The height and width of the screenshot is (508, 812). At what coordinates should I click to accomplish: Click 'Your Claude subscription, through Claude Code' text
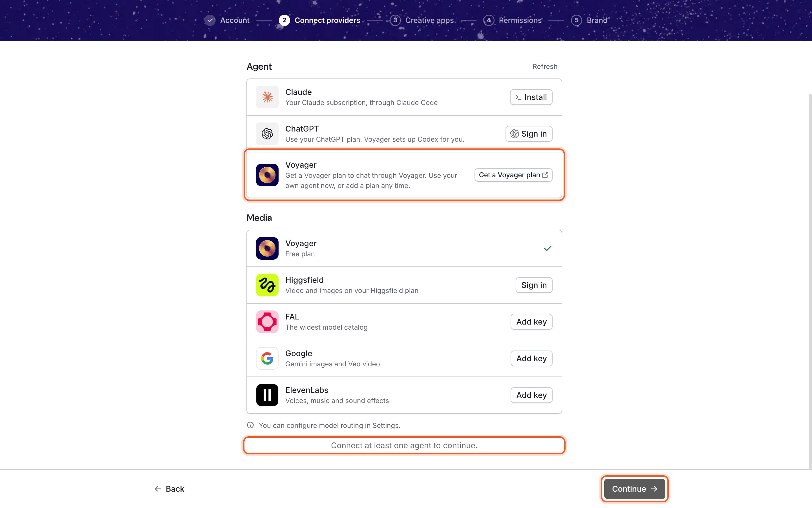361,102
